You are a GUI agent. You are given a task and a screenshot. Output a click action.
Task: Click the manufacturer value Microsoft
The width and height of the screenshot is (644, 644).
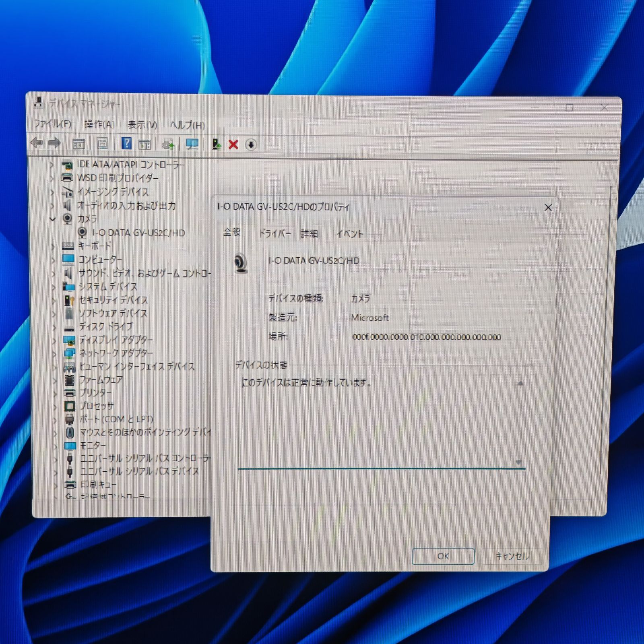(370, 318)
